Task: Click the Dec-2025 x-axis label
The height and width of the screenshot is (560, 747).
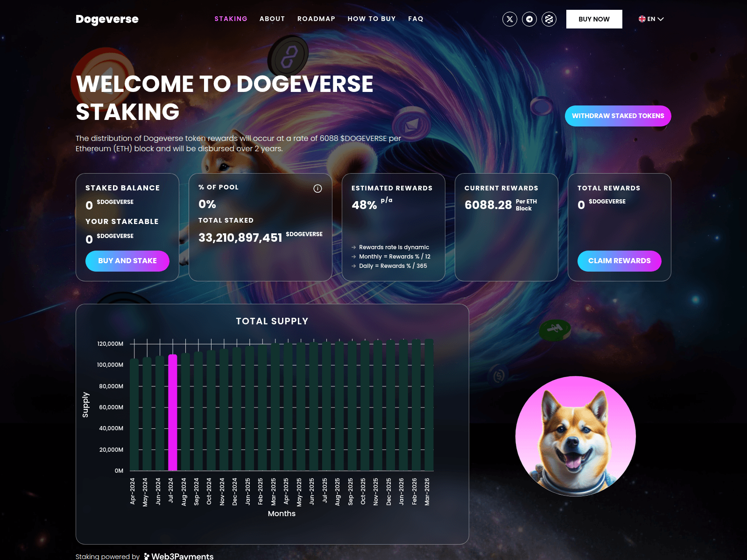Action: point(388,491)
